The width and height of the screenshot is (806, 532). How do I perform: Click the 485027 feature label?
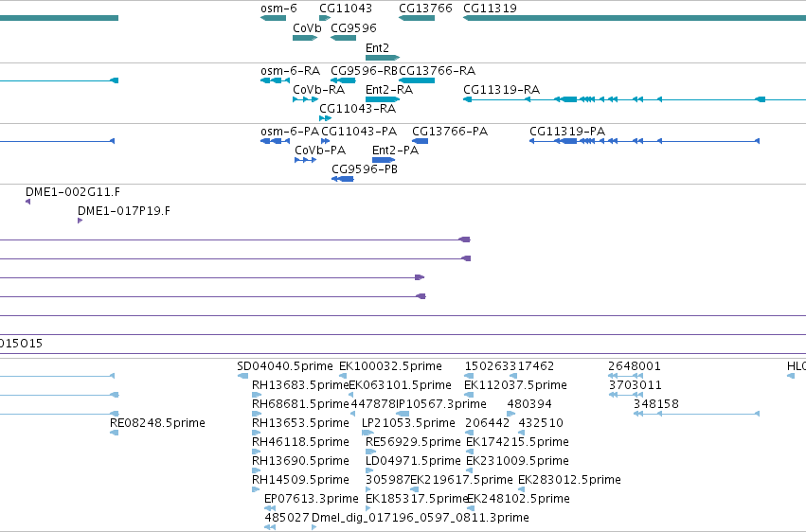coord(287,518)
